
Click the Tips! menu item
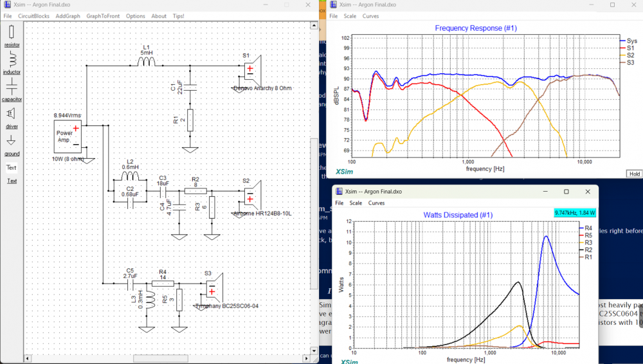click(179, 16)
